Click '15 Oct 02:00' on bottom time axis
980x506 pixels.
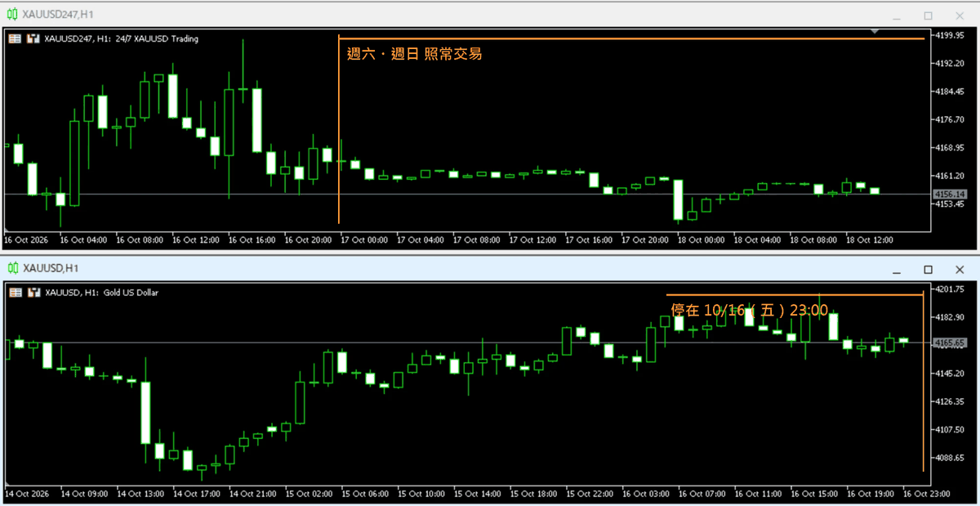tap(309, 494)
